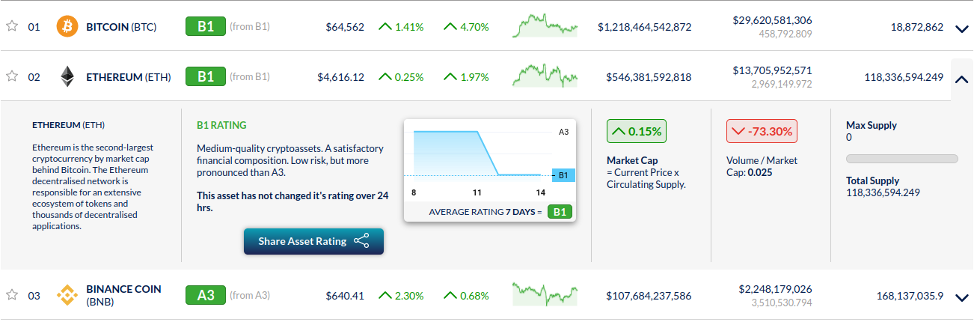This screenshot has height=322, width=980.
Task: Open the ETHEREUM (ETH) row name link
Action: tap(129, 76)
